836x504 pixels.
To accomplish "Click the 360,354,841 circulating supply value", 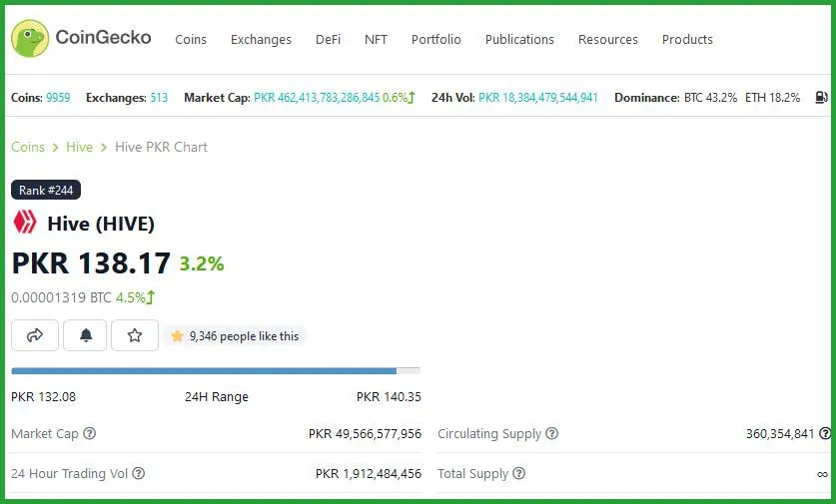I will [x=780, y=434].
